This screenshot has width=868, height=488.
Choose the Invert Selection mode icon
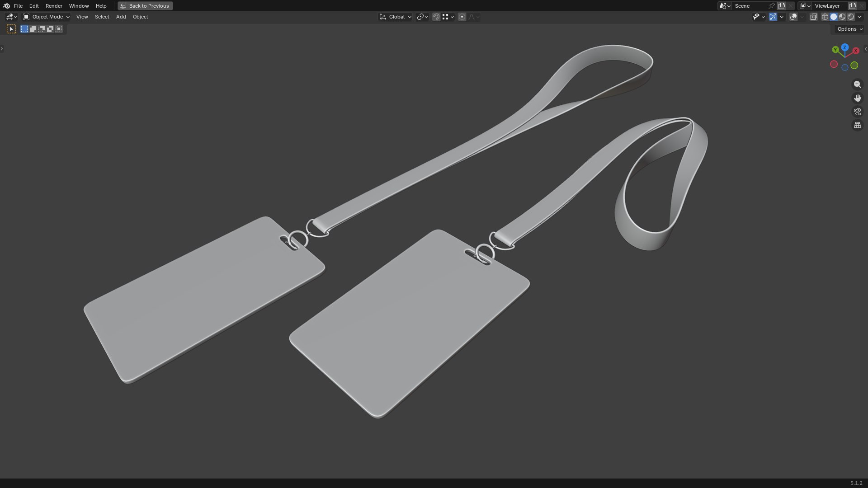point(50,29)
